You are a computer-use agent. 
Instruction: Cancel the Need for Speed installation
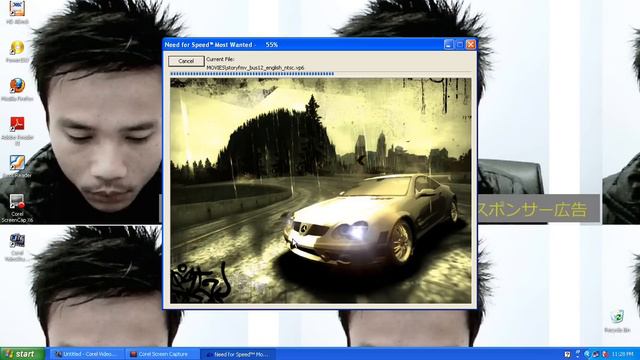[x=186, y=61]
